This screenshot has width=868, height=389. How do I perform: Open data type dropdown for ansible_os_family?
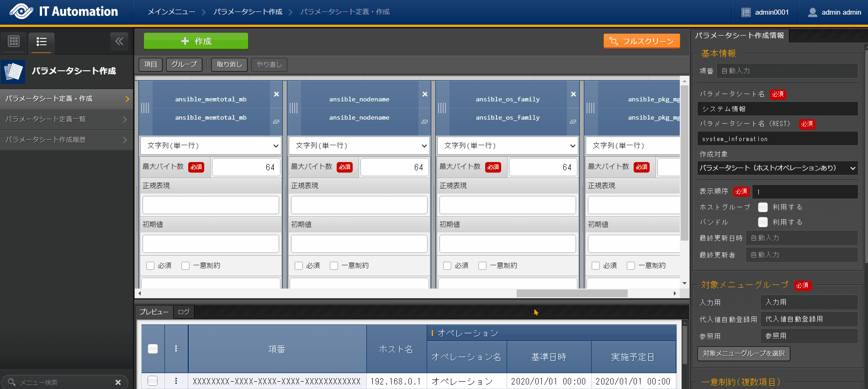pyautogui.click(x=508, y=146)
